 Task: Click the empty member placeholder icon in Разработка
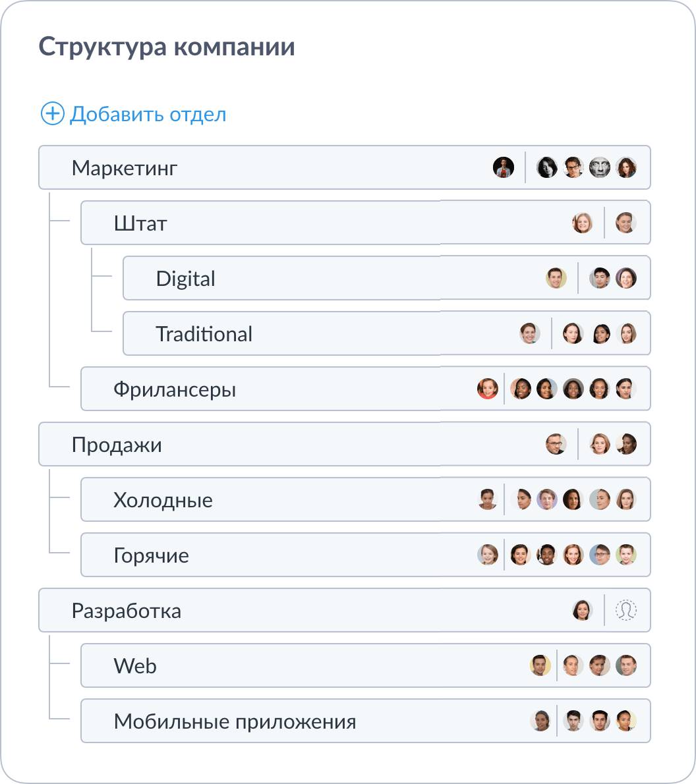625,610
